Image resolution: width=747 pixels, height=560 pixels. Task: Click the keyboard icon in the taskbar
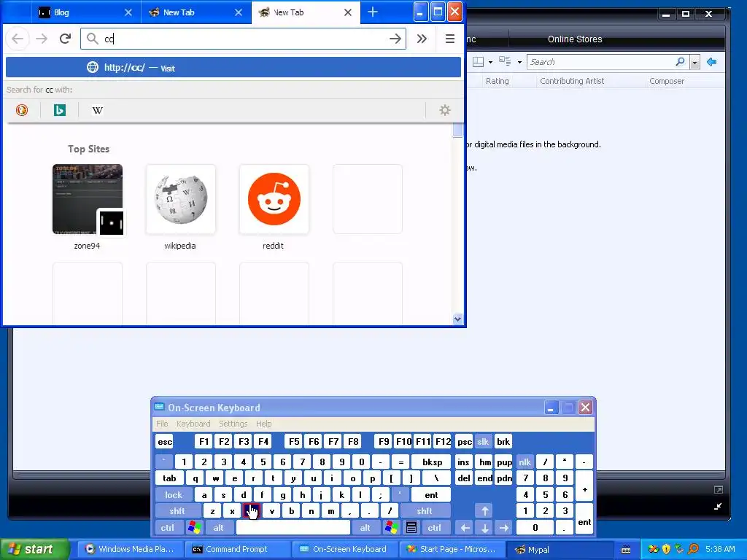[x=626, y=550]
